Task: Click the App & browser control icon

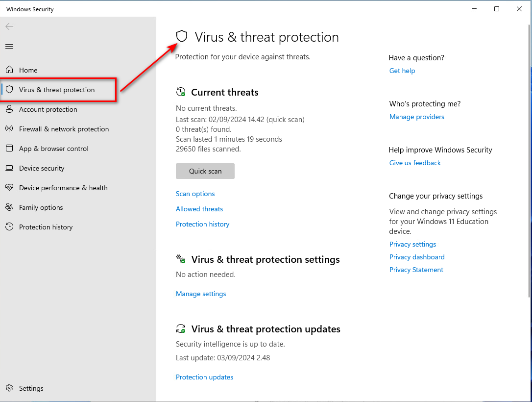Action: click(9, 148)
